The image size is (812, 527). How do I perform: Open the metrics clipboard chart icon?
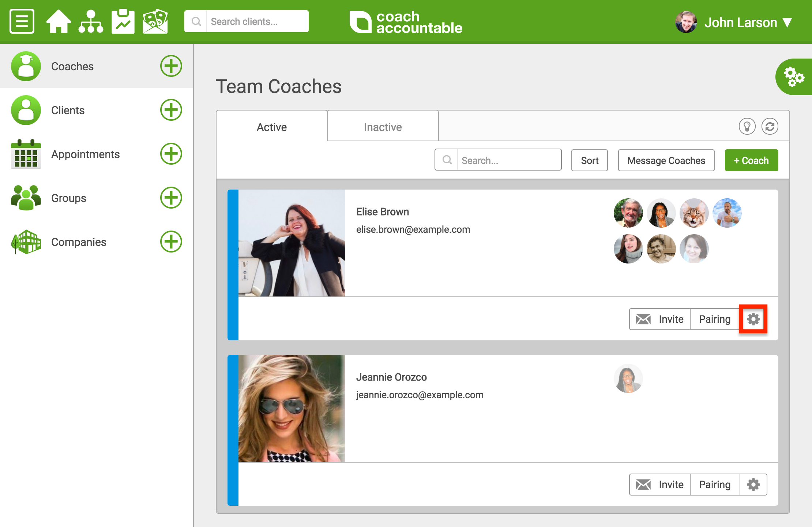pos(123,22)
